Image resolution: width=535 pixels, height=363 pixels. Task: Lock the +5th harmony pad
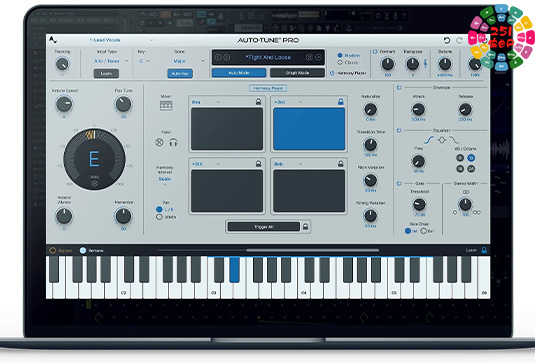(x=258, y=164)
